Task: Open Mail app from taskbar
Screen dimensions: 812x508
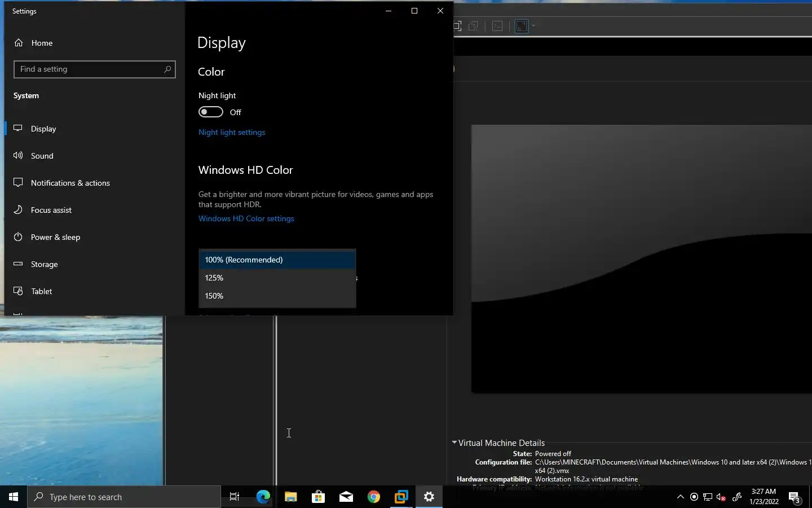Action: 346,497
